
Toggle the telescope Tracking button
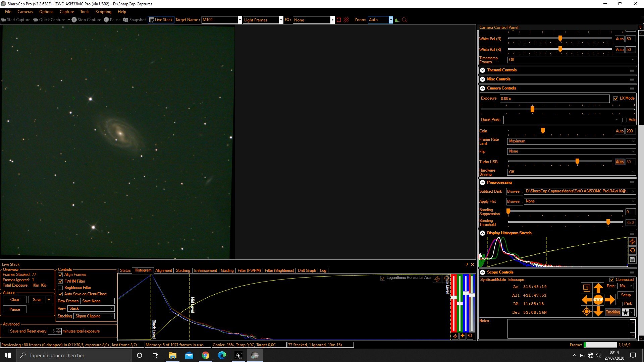pyautogui.click(x=613, y=312)
